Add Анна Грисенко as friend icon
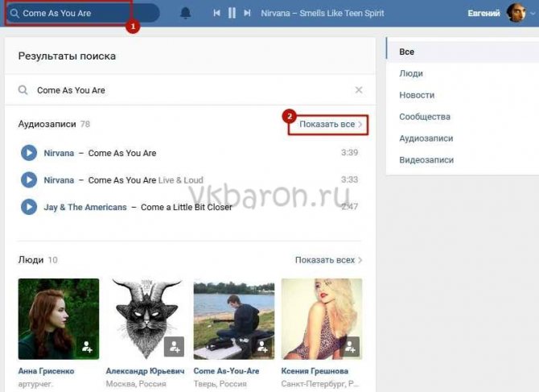Image resolution: width=539 pixels, height=392 pixels. tap(87, 347)
